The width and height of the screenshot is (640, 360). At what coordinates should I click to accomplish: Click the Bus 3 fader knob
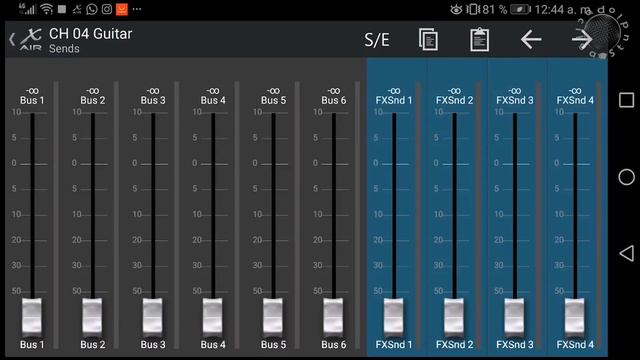[x=153, y=316]
